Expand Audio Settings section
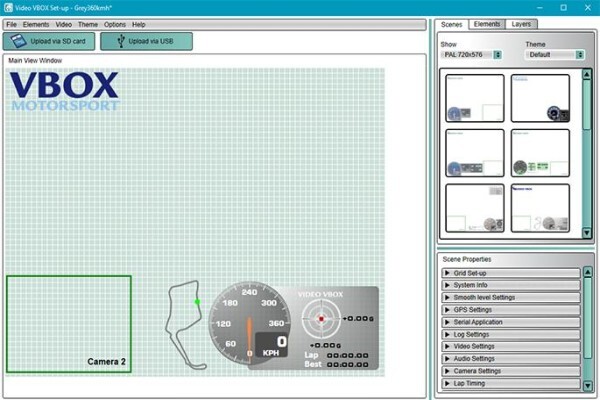 [511, 359]
